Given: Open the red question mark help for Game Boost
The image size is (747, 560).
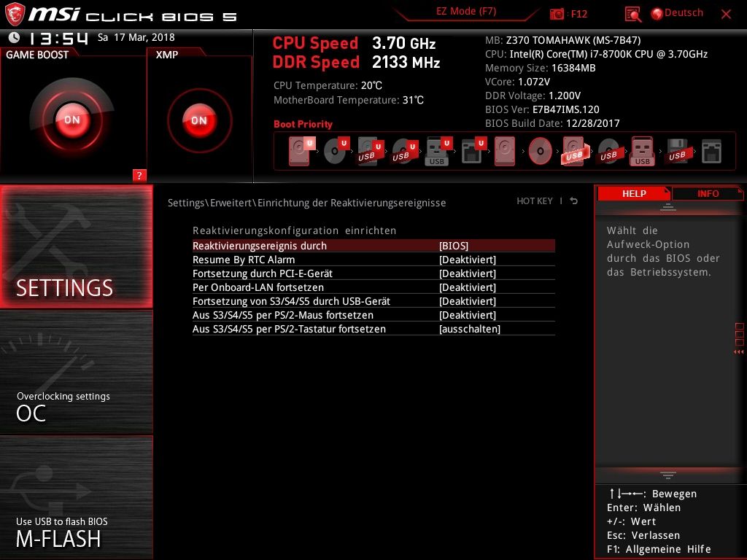Looking at the screenshot, I should [x=139, y=175].
